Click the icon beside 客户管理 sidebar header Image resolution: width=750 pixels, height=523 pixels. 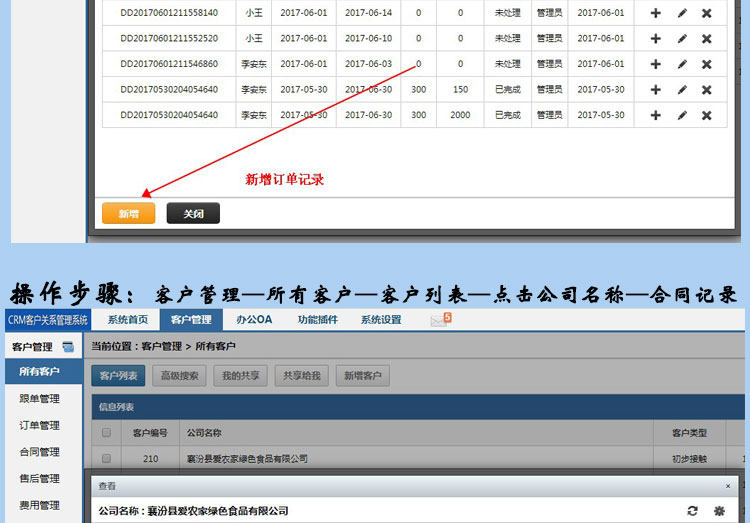click(x=68, y=347)
